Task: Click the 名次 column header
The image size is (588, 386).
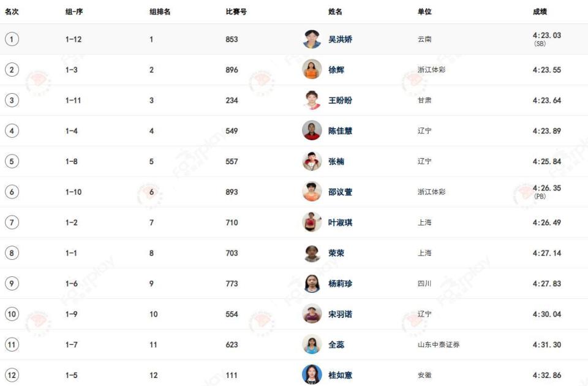Action: tap(12, 12)
